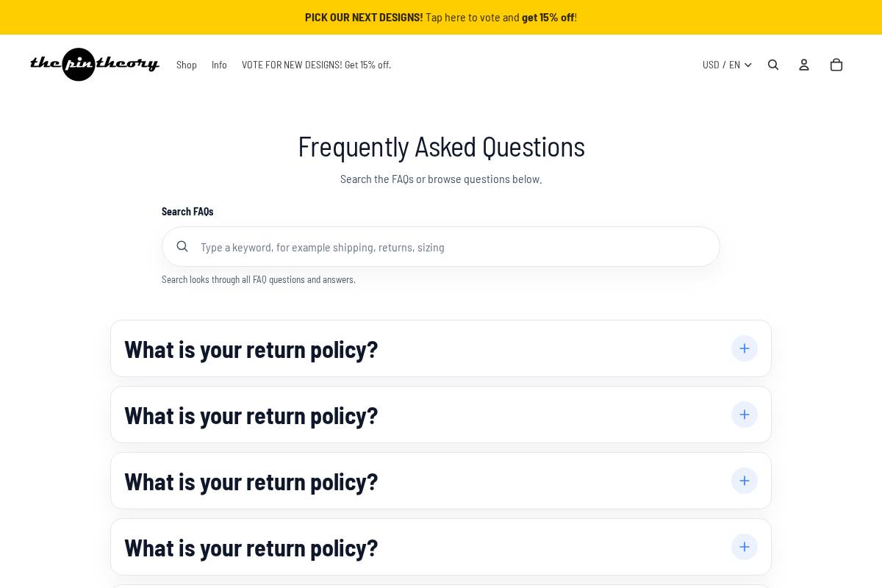Click The Pin Theory logo
Screen dimensions: 882x588
[x=95, y=65]
